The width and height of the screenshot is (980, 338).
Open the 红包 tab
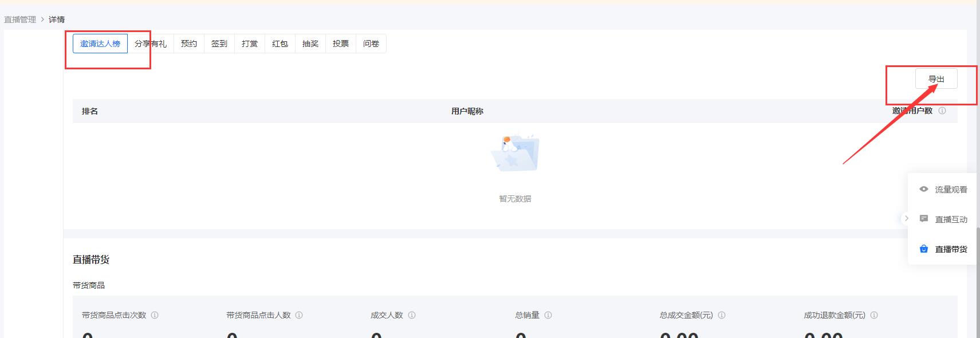(280, 44)
